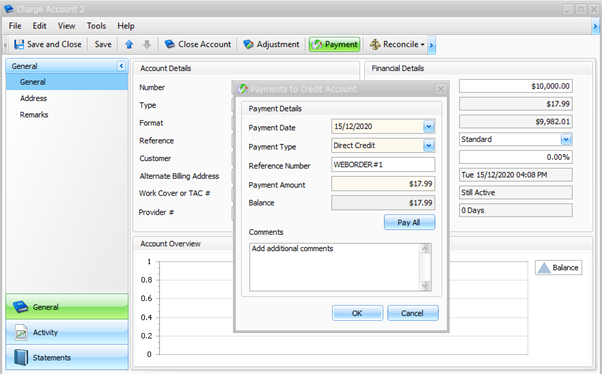Open the Edit menu
Image resolution: width=602 pixels, height=374 pixels.
39,26
